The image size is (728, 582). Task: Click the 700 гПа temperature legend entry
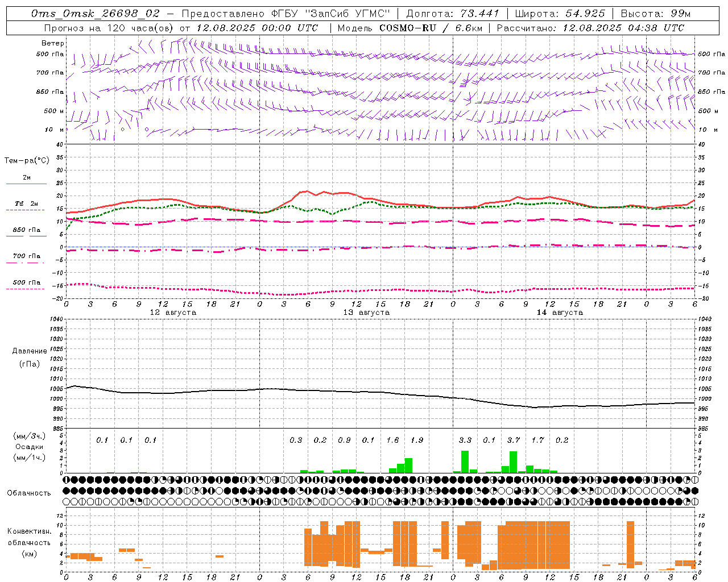(26, 256)
